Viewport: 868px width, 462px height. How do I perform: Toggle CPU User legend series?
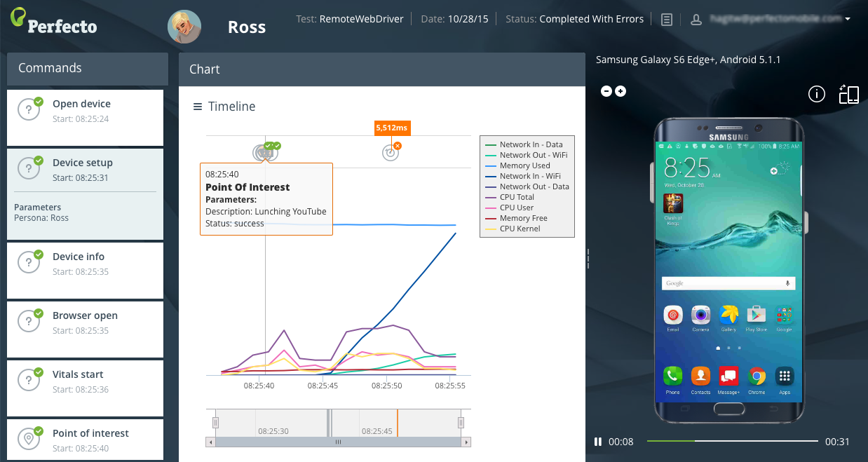(509, 208)
